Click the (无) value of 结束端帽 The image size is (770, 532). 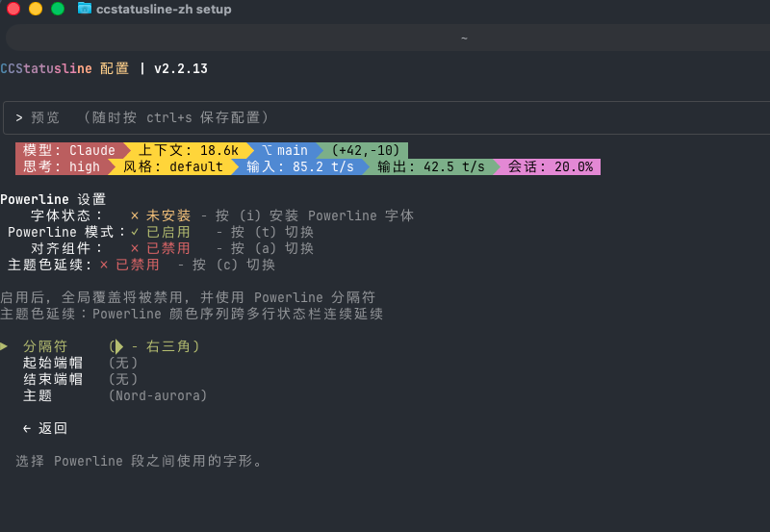pyautogui.click(x=123, y=379)
